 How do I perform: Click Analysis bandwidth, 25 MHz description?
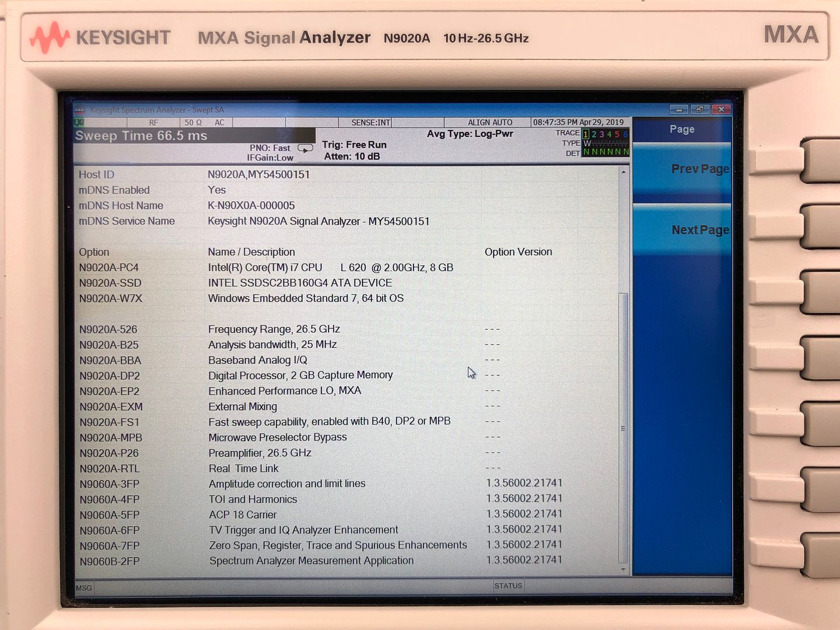click(x=272, y=345)
